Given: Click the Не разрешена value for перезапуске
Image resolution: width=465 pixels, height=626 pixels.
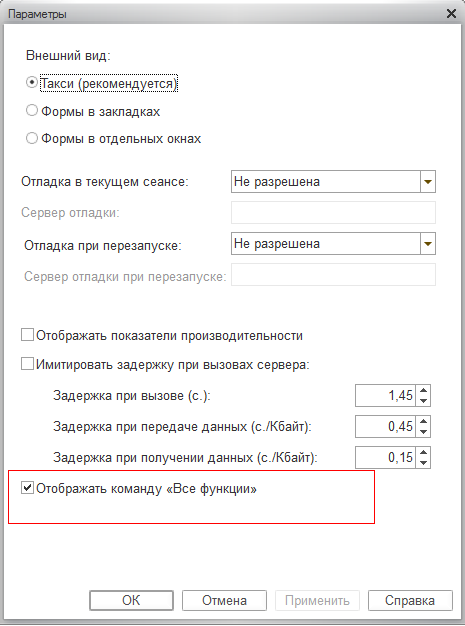Looking at the screenshot, I should coord(277,244).
